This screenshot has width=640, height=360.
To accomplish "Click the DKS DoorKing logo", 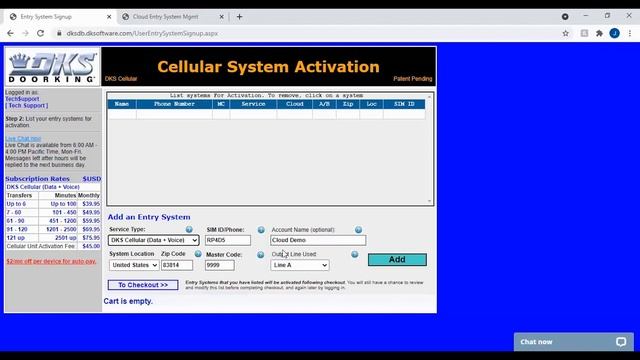I will coord(52,67).
